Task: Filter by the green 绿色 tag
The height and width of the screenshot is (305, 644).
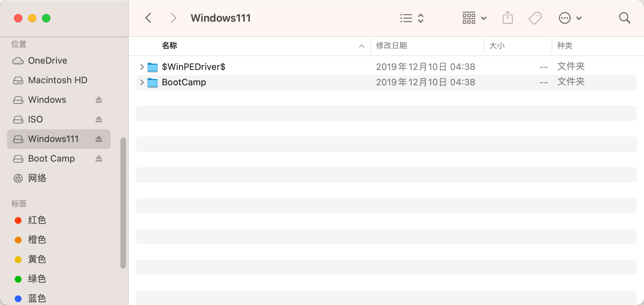Action: click(59, 279)
